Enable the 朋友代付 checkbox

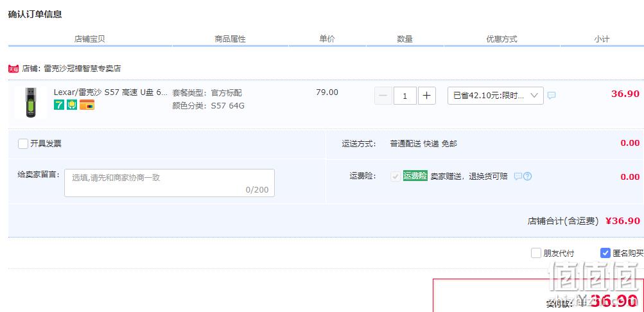(536, 253)
